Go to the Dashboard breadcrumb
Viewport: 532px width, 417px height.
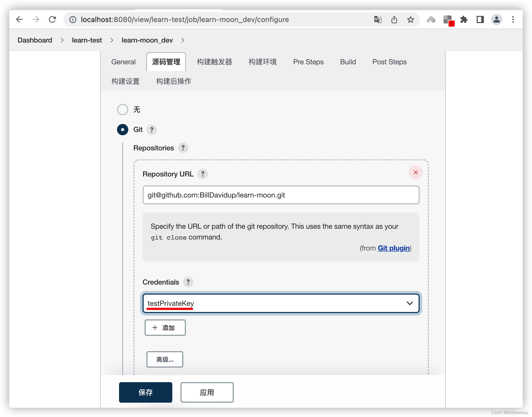click(x=35, y=40)
